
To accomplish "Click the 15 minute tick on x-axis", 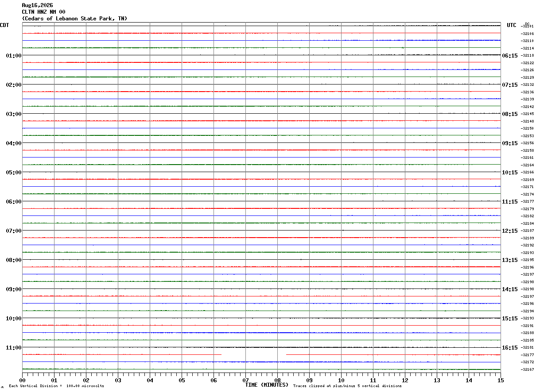I will (x=501, y=380).
